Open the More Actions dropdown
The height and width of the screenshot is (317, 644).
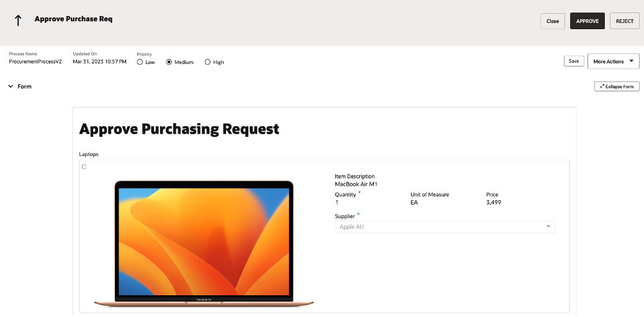pyautogui.click(x=613, y=62)
